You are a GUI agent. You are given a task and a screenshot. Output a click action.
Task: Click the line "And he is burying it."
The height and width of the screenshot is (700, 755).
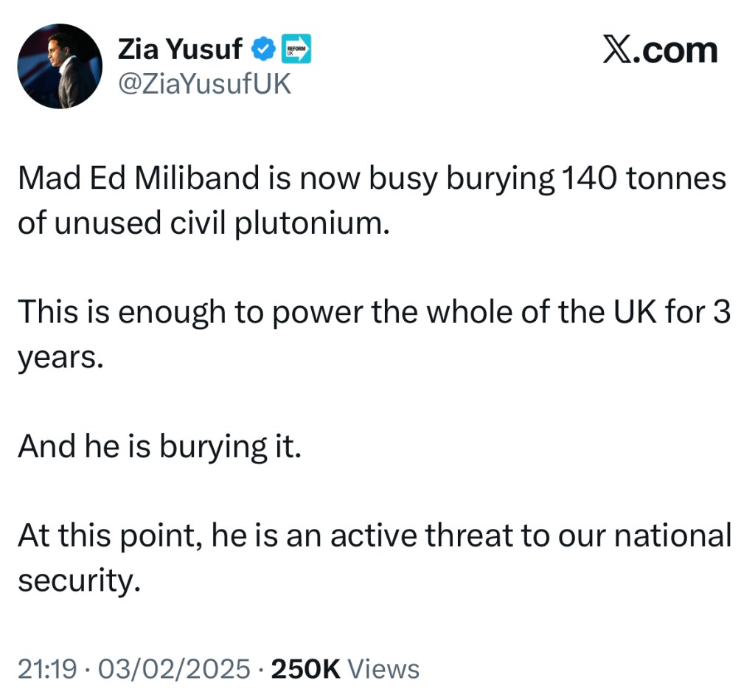(159, 446)
